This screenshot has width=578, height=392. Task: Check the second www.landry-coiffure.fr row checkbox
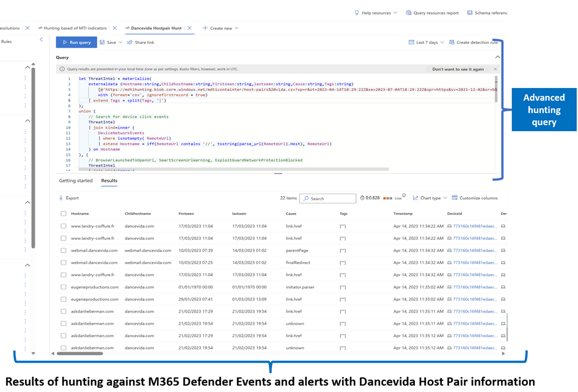tap(64, 238)
